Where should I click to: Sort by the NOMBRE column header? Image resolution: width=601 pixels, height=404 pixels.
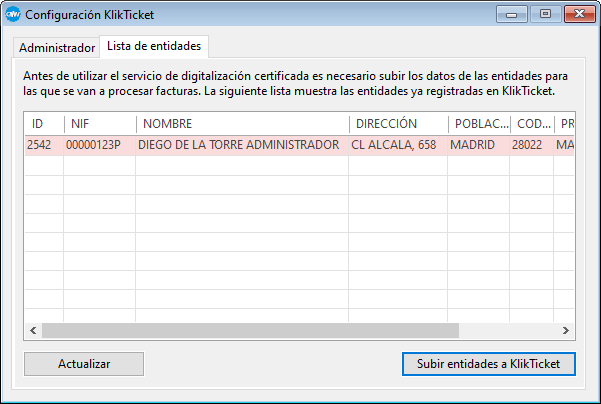pyautogui.click(x=241, y=124)
